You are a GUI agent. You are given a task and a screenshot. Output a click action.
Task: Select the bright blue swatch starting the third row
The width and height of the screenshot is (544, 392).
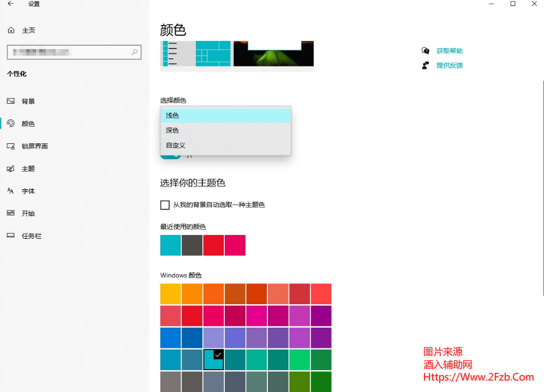170,337
